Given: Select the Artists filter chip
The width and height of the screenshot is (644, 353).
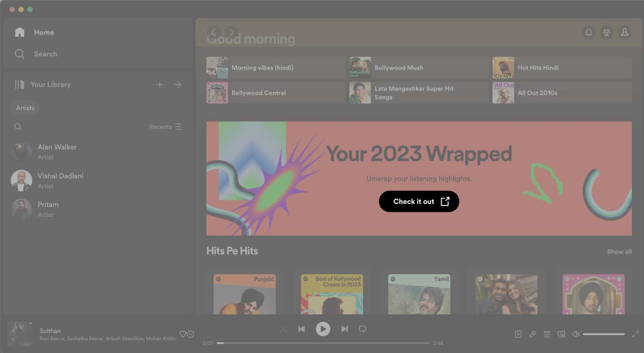Looking at the screenshot, I should (x=25, y=108).
